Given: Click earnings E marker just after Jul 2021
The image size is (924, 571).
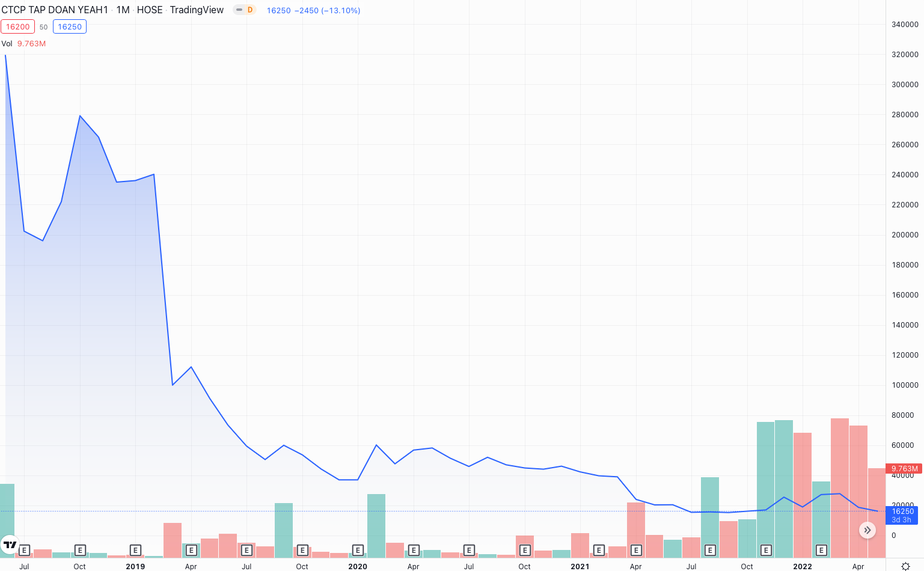Looking at the screenshot, I should [710, 550].
